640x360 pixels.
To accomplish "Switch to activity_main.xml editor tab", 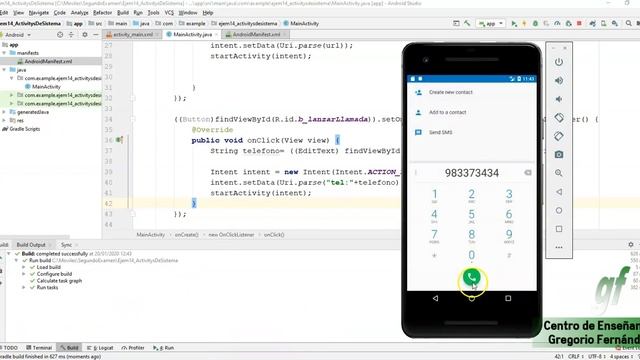I will click(x=132, y=35).
